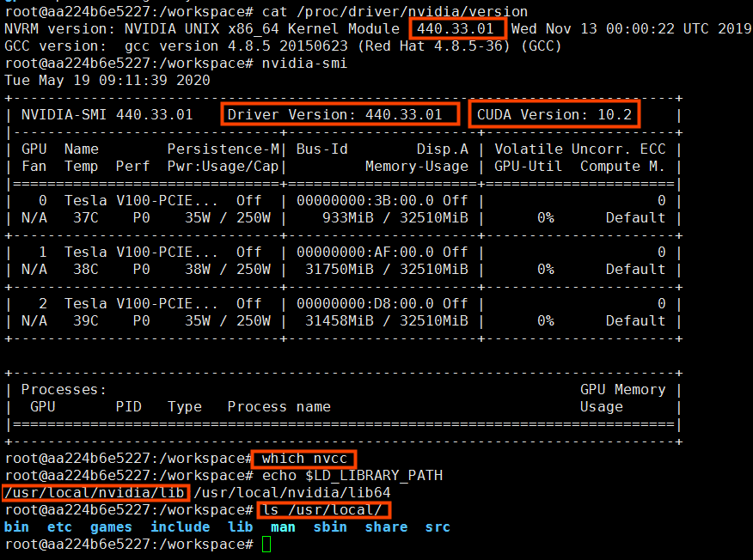Click GPU 0 memory usage '933MiB / 32510MiB'

[395, 218]
